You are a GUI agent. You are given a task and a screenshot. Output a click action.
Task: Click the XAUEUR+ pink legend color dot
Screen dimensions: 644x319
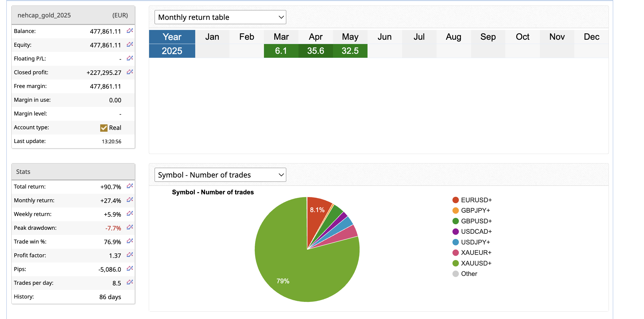[456, 253]
